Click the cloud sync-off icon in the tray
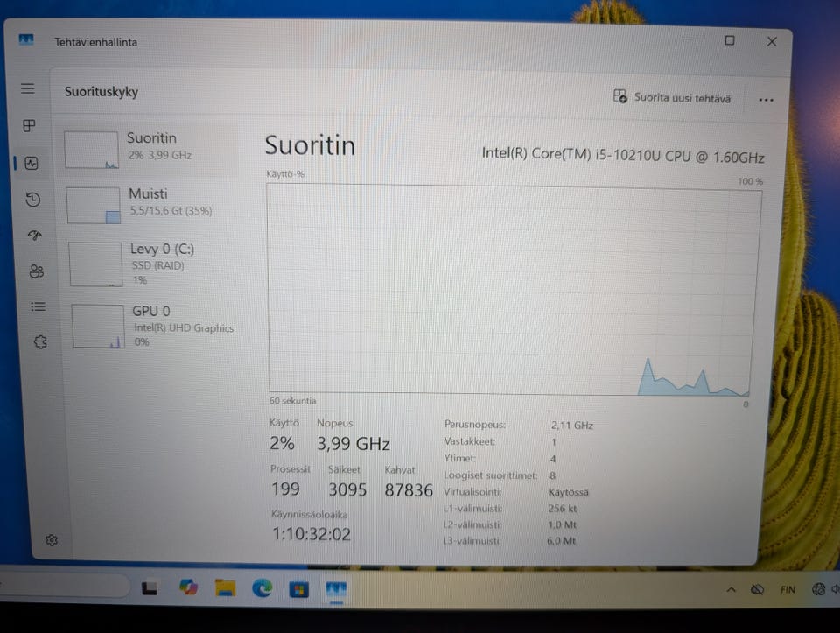 pos(757,590)
